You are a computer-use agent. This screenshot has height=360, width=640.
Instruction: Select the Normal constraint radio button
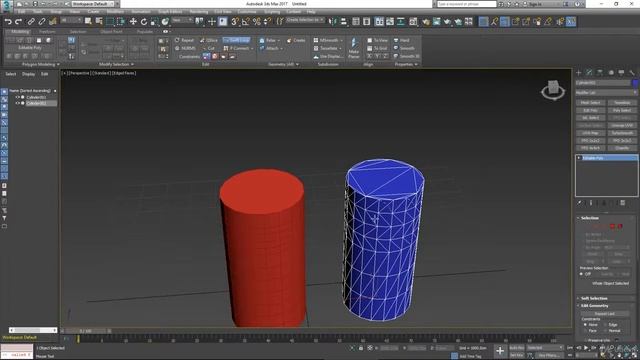(x=605, y=331)
